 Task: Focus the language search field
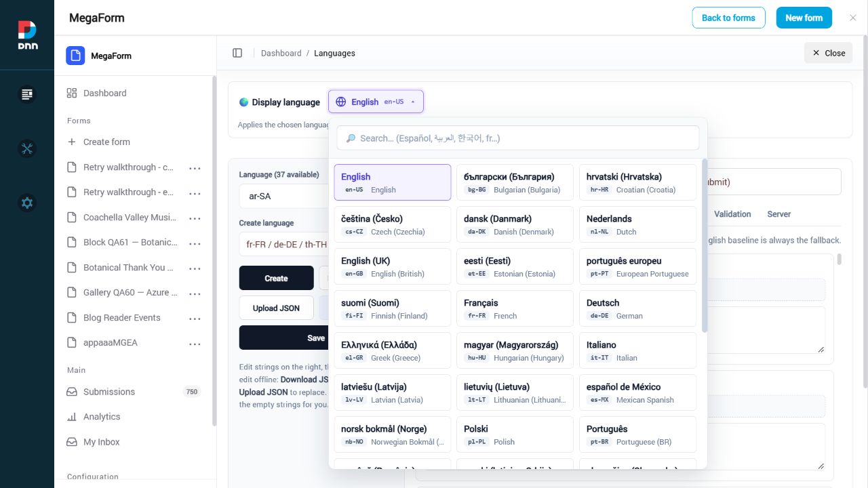tap(518, 138)
